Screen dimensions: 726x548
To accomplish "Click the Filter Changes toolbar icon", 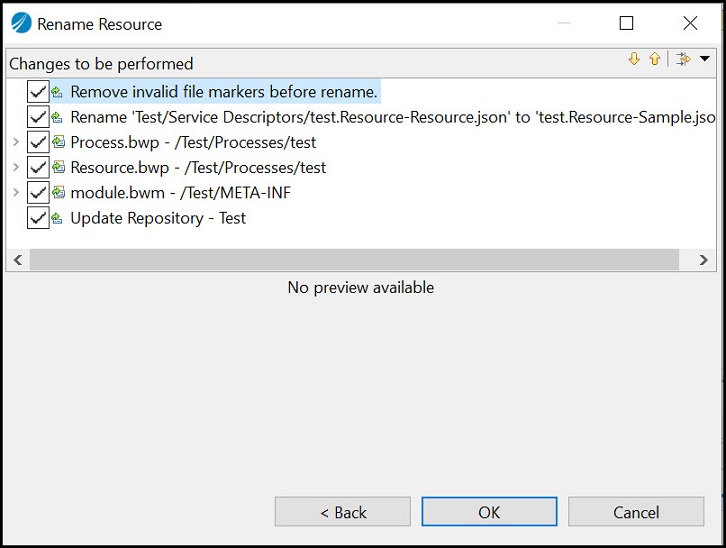I will [683, 59].
